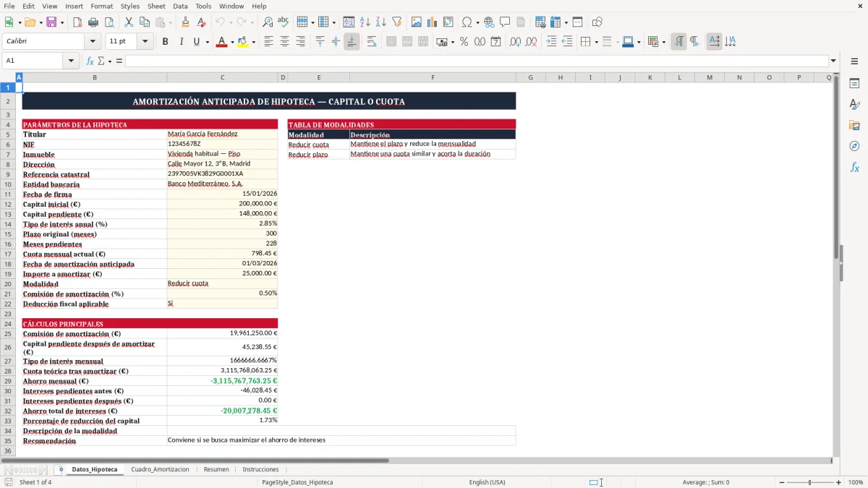Insert a hyperlink

[x=489, y=22]
